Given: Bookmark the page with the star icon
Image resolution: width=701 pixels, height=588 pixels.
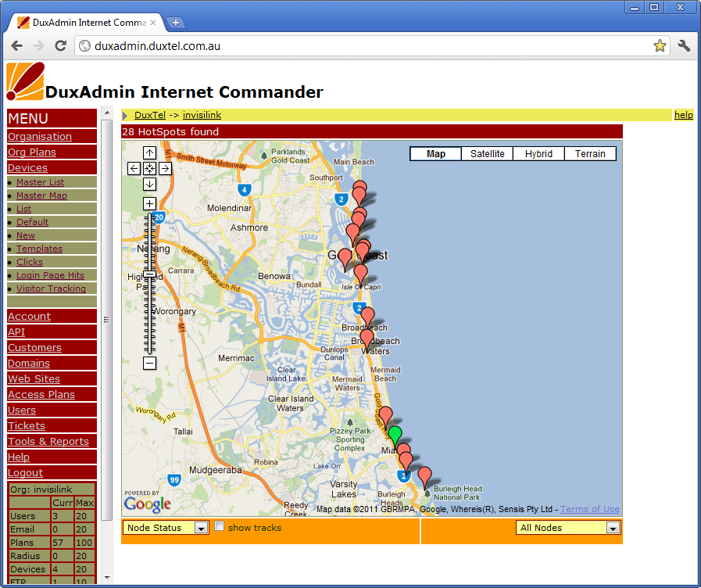Looking at the screenshot, I should (x=660, y=45).
